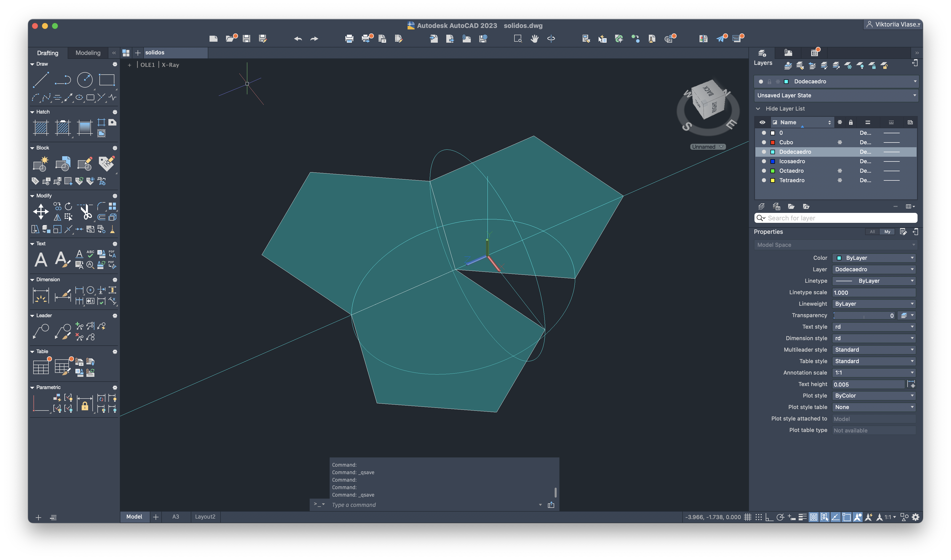Click the X-Ray visual style label
The height and width of the screenshot is (560, 951).
[170, 65]
